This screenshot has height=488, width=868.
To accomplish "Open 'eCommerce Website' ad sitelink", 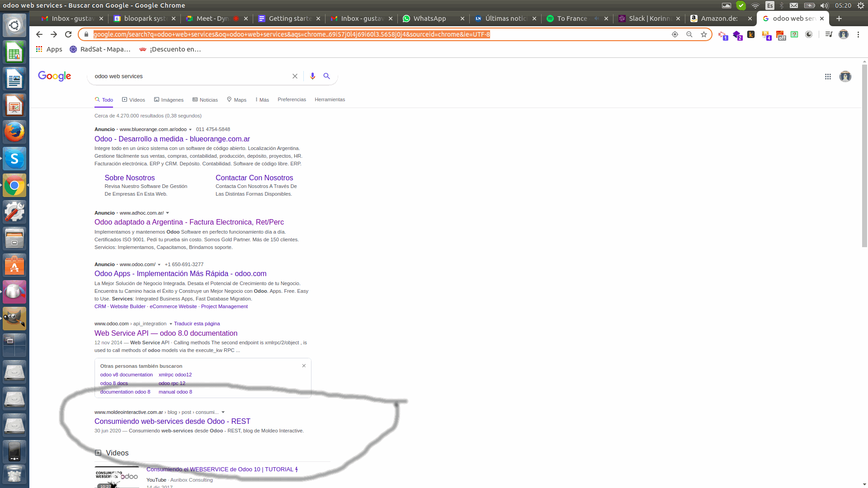I will [x=173, y=306].
